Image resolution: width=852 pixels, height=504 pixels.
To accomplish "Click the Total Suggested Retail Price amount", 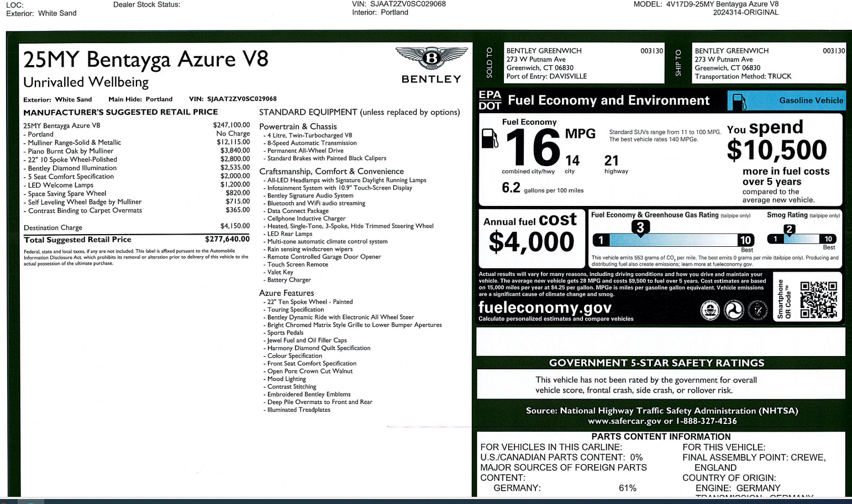I will point(227,240).
